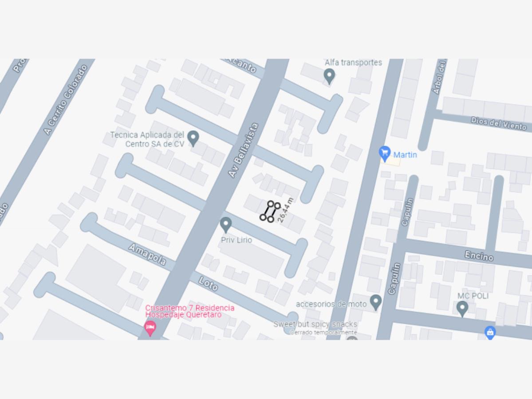Image resolution: width=532 pixels, height=399 pixels.
Task: Click the Sweet but spicy snacks label
Action: click(315, 324)
